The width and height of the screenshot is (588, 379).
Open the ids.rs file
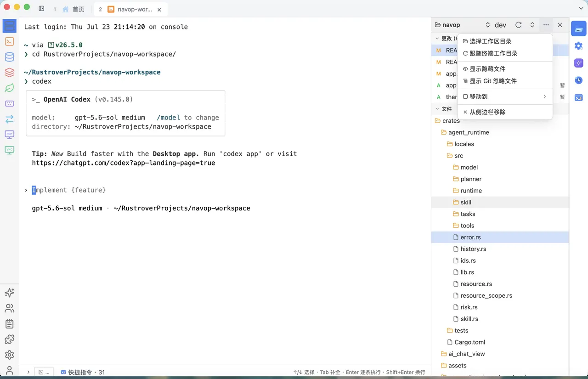click(500, 260)
